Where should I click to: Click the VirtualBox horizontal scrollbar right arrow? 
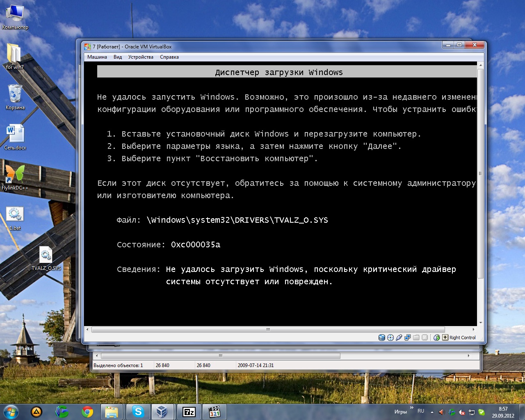click(473, 329)
